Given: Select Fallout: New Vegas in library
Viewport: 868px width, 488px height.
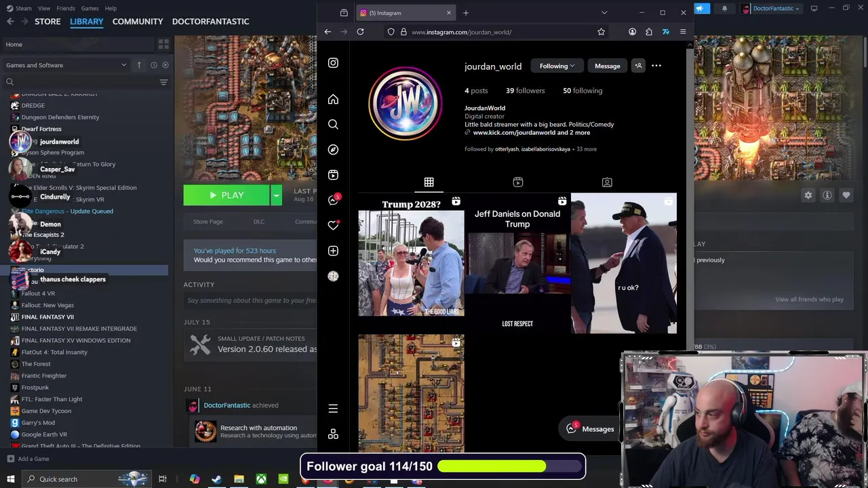Looking at the screenshot, I should click(x=47, y=305).
